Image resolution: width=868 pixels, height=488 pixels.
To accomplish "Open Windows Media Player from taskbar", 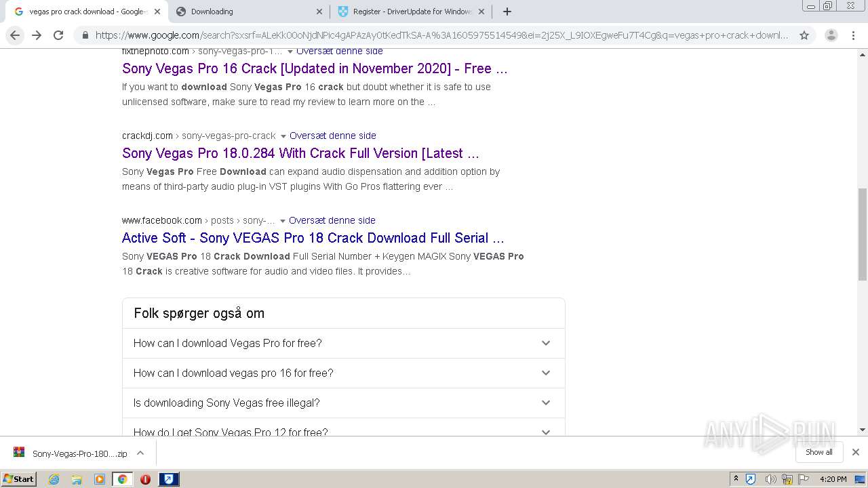I will [100, 479].
